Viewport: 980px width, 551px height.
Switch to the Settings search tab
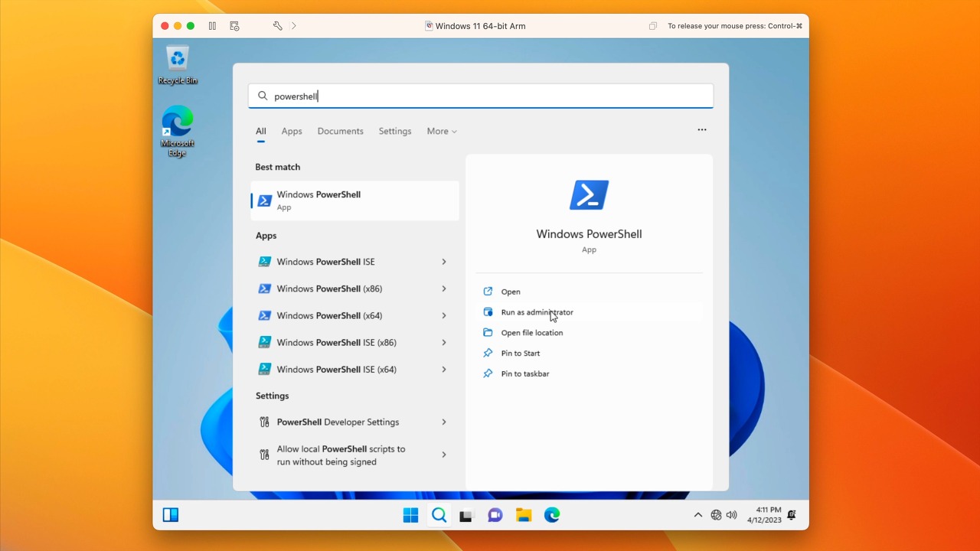coord(395,132)
